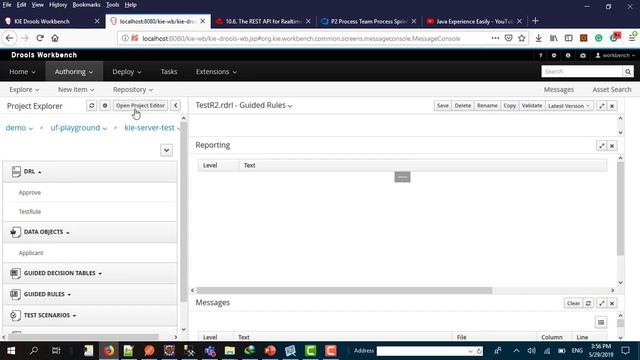The image size is (640, 360).
Task: Open the uf-playground repository dropdown
Action: tap(79, 128)
